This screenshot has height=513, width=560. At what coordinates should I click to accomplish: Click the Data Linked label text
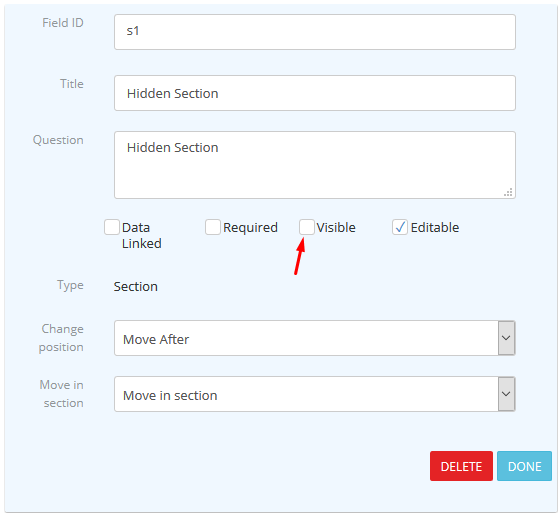[142, 235]
